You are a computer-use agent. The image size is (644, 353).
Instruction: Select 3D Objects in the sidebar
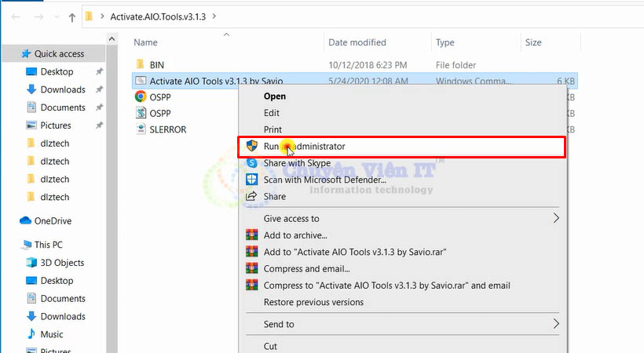62,263
